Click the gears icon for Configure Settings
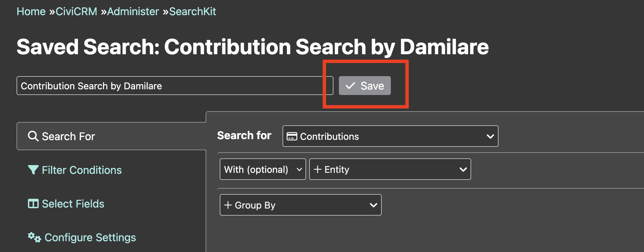This screenshot has height=252, width=644. point(34,237)
